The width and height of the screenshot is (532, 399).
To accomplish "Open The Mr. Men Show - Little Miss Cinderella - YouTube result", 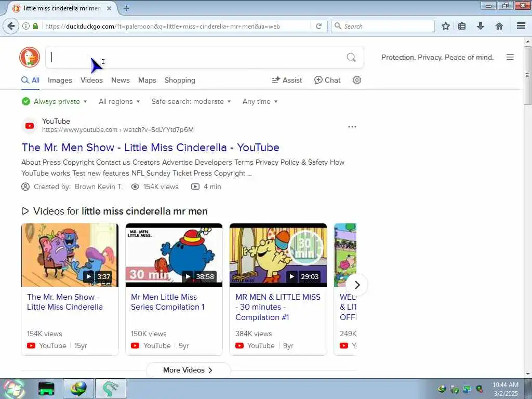I will [150, 148].
